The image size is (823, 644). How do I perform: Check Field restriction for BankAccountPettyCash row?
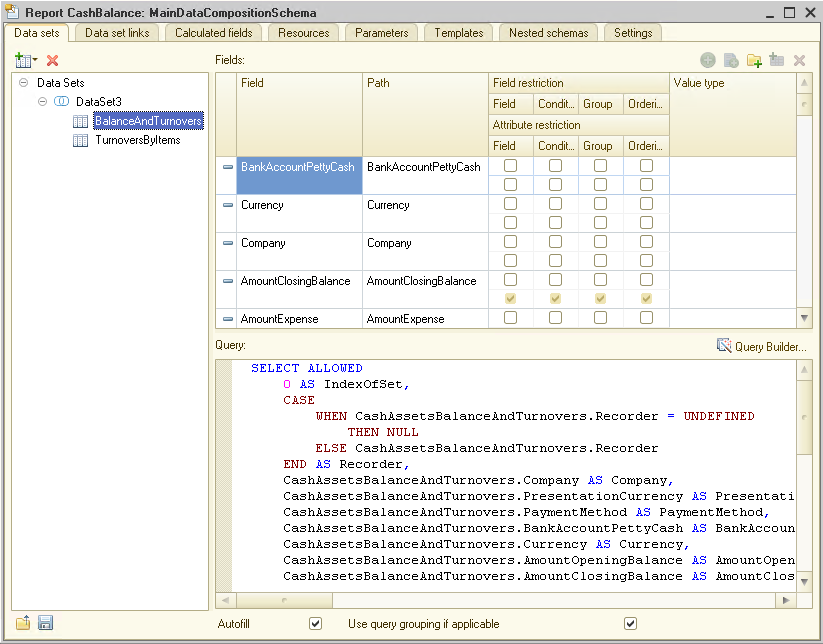(x=510, y=166)
